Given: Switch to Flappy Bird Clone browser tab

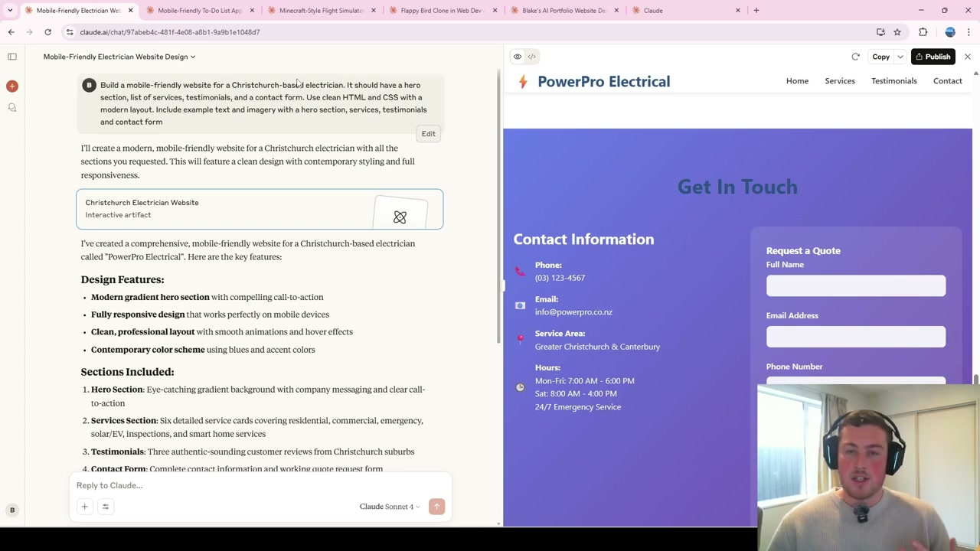Looking at the screenshot, I should (x=441, y=11).
